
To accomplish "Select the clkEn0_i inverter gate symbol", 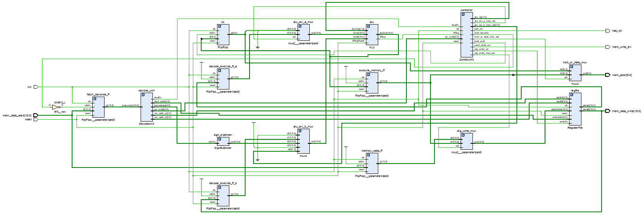I will pyautogui.click(x=56, y=107).
